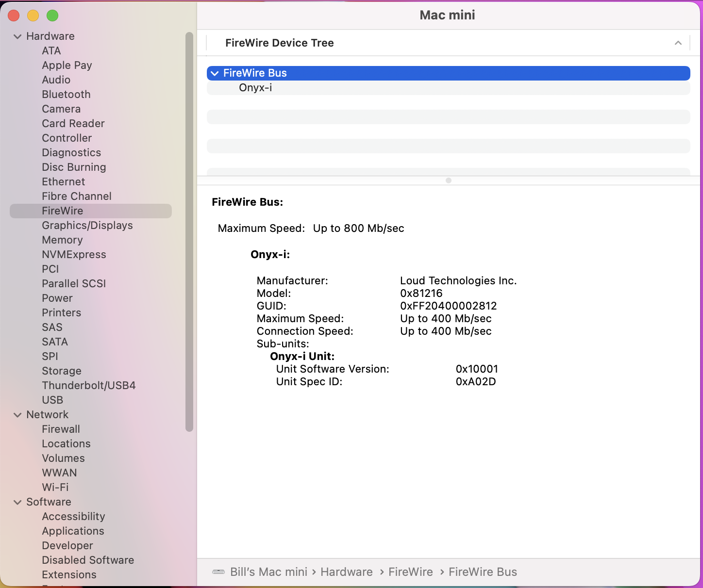
Task: Open the Storage hardware category
Action: click(62, 371)
